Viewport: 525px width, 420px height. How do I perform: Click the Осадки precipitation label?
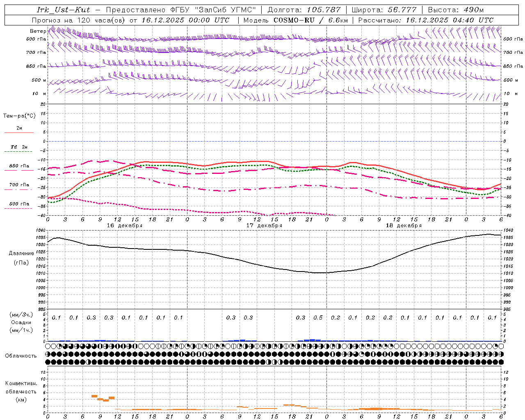pyautogui.click(x=21, y=322)
